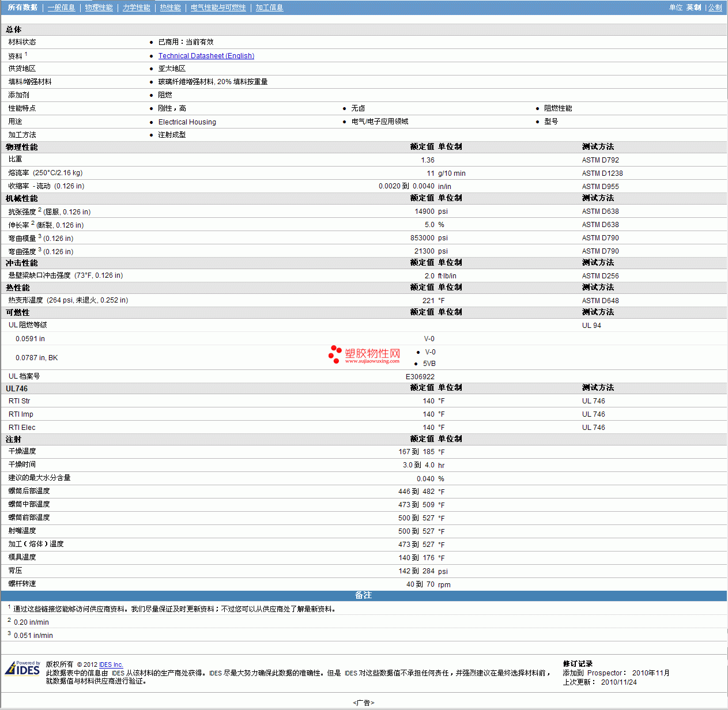This screenshot has width=728, height=710.
Task: Navigate to the 加工信息 tab
Action: coord(269,7)
